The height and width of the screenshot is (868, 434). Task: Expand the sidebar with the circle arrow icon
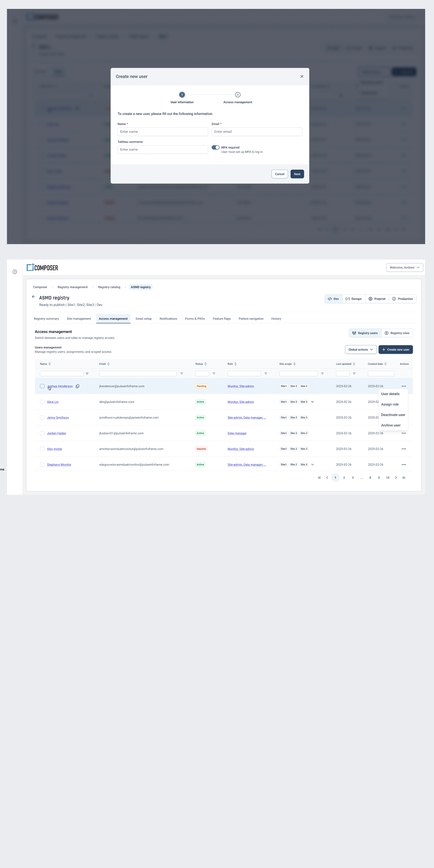(x=15, y=272)
